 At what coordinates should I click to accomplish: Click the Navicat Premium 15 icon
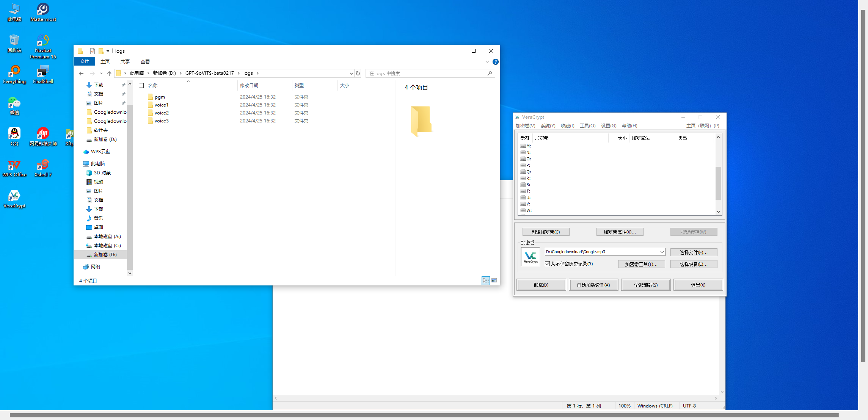43,45
